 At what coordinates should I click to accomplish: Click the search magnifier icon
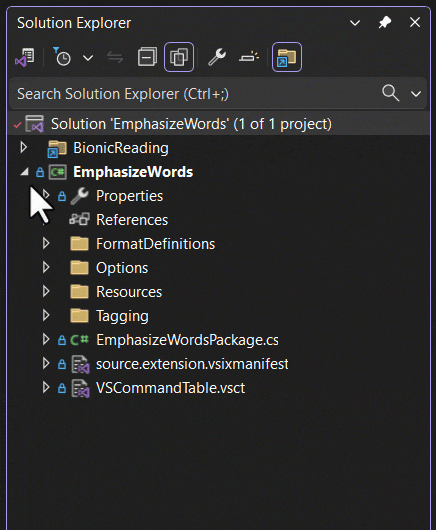tap(390, 93)
